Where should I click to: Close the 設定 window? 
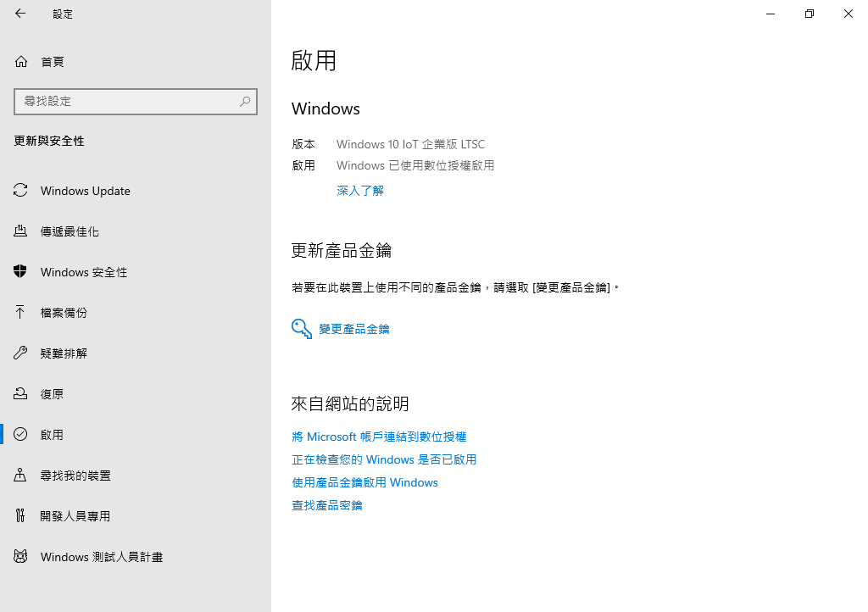(848, 14)
